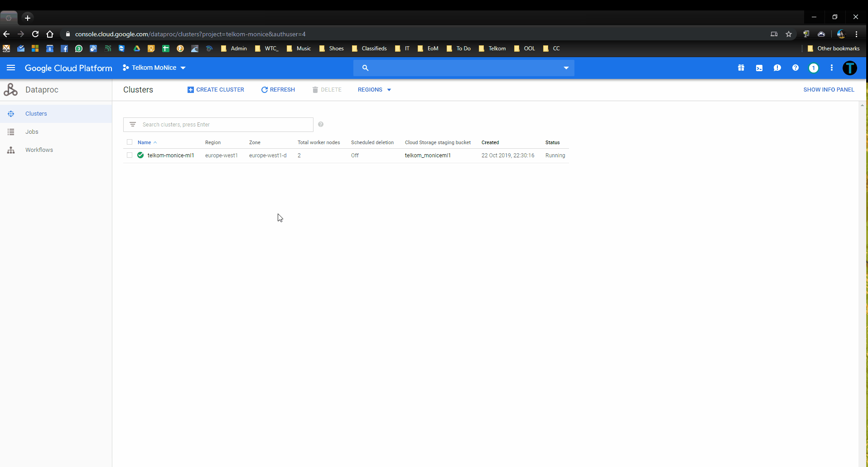
Task: Toggle the select-all clusters checkbox
Action: tap(130, 142)
